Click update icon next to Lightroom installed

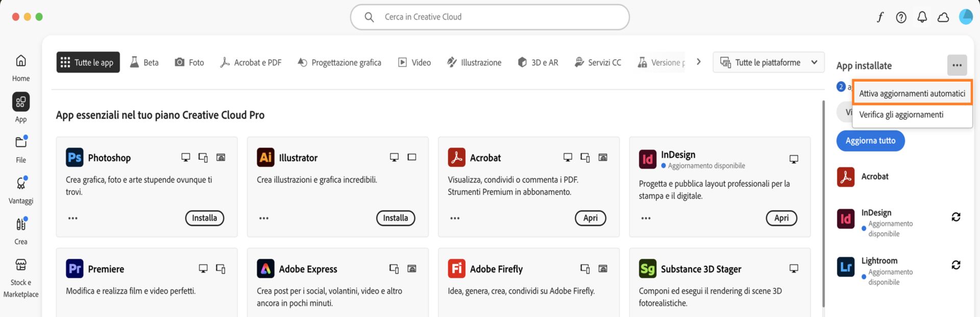point(956,265)
